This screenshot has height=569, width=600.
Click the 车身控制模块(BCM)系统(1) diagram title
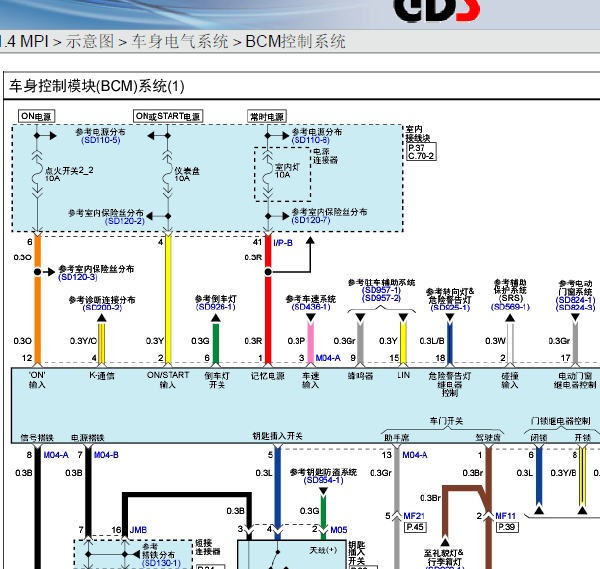(x=97, y=86)
